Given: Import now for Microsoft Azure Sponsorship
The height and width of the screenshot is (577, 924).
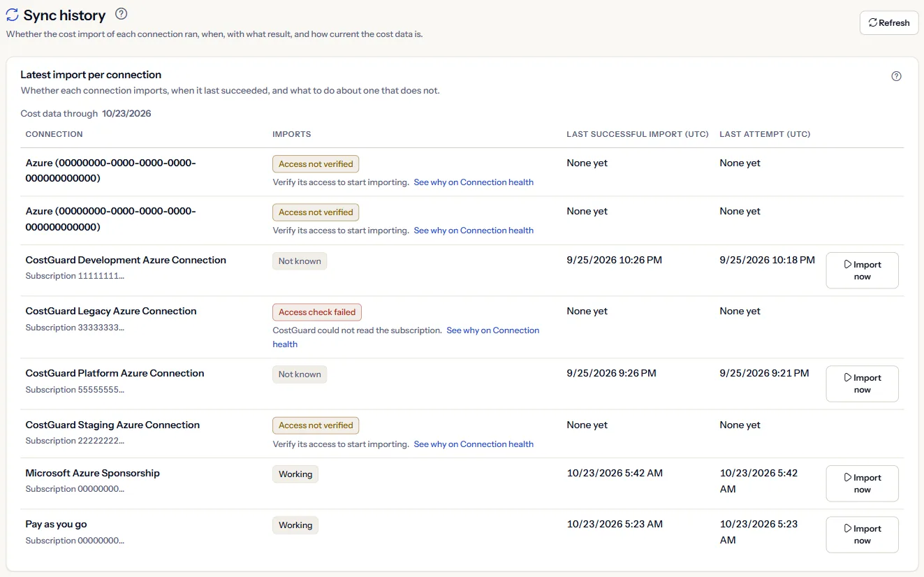Looking at the screenshot, I should [x=862, y=483].
